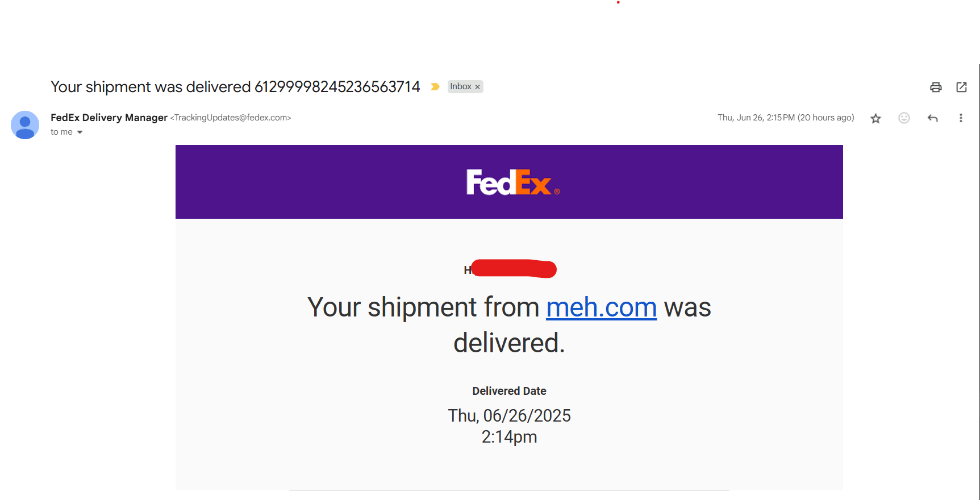Click the email subject with tracking number
The height and width of the screenshot is (500, 980).
click(x=235, y=87)
